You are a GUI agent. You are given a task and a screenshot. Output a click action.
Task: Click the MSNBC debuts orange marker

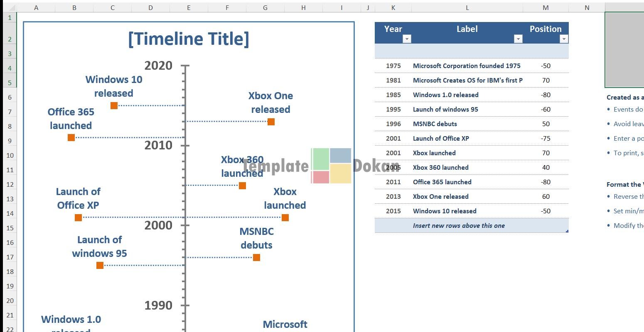pyautogui.click(x=256, y=257)
